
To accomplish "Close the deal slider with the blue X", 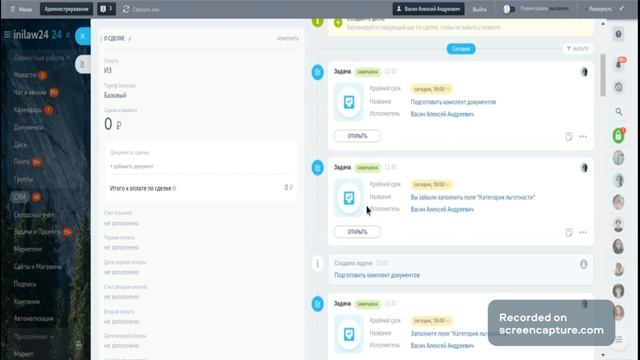I will [82, 36].
